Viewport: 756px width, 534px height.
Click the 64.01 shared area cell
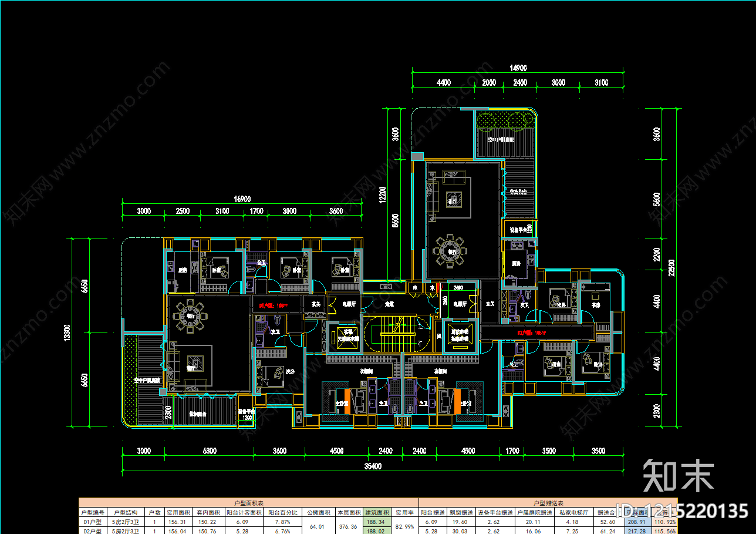coord(318,526)
